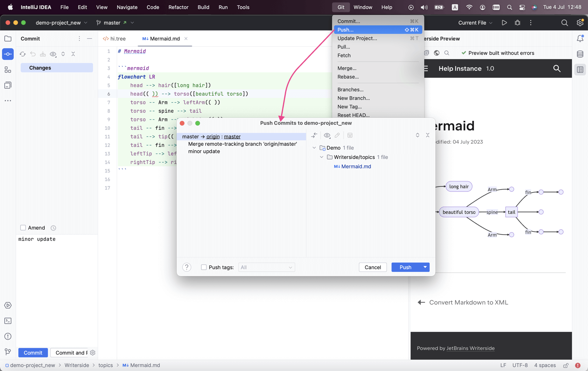Open the Git tool window icon
The image size is (588, 371).
tap(8, 352)
